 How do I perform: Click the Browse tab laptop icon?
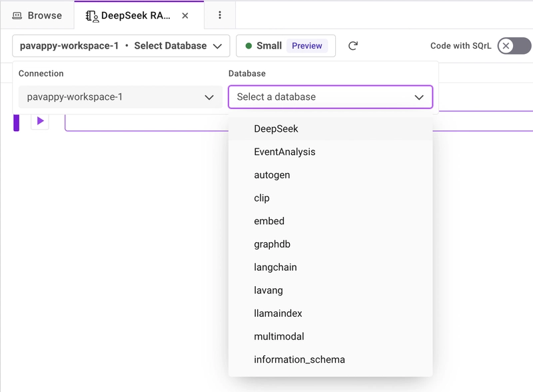(x=17, y=15)
